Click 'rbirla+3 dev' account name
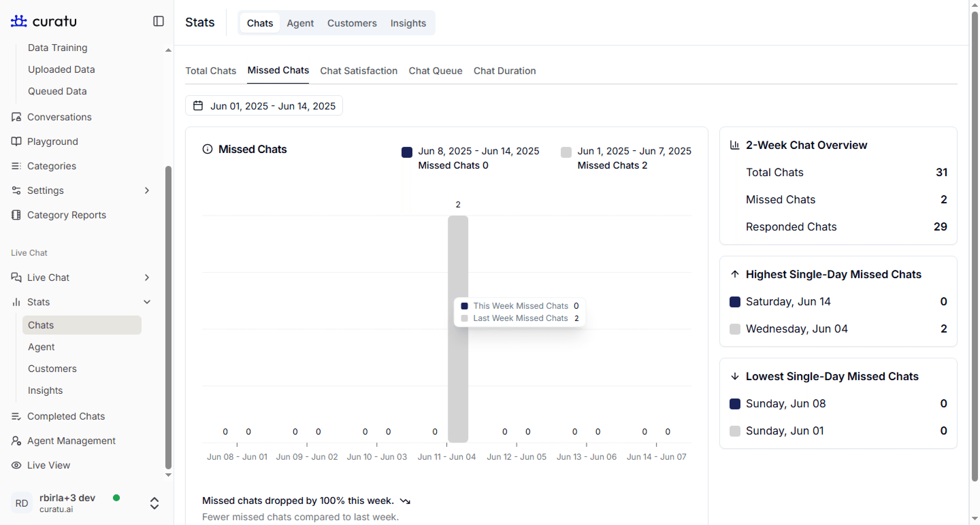This screenshot has width=980, height=525. pyautogui.click(x=67, y=498)
